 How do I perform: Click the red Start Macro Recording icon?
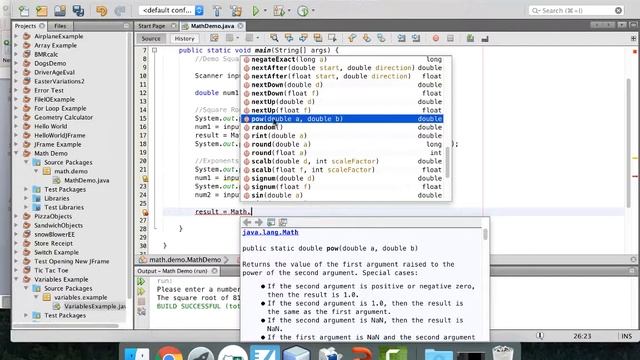tap(436, 38)
